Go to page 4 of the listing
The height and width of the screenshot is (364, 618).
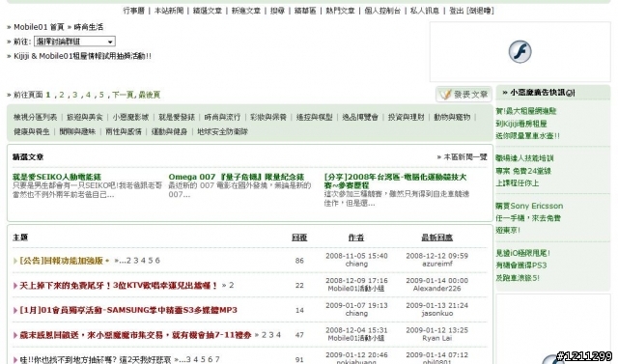click(x=88, y=95)
